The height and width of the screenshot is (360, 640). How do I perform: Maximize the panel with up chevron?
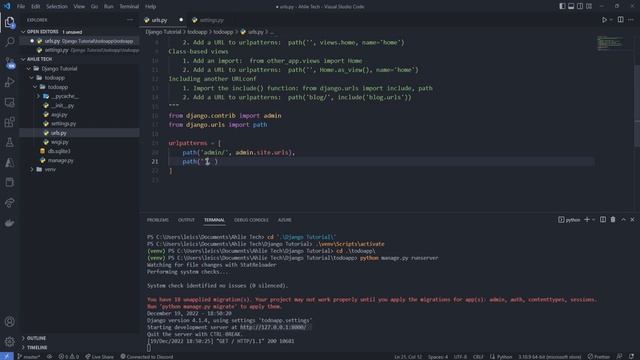[623, 220]
